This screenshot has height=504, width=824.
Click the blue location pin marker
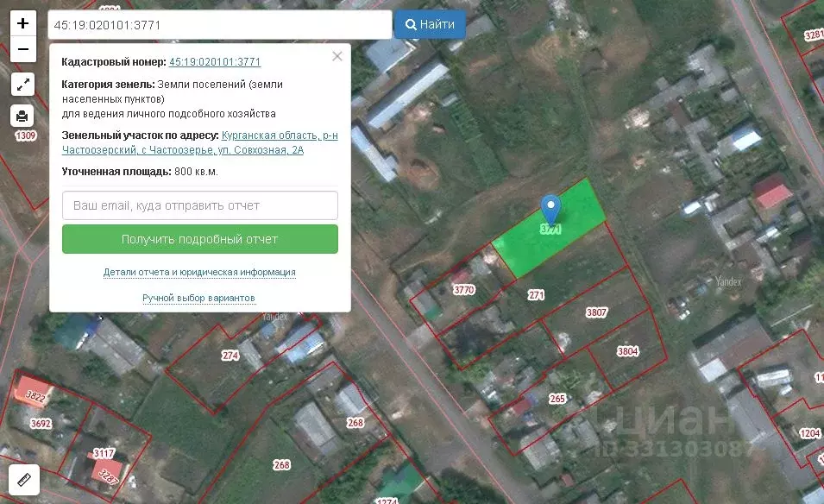pyautogui.click(x=550, y=210)
